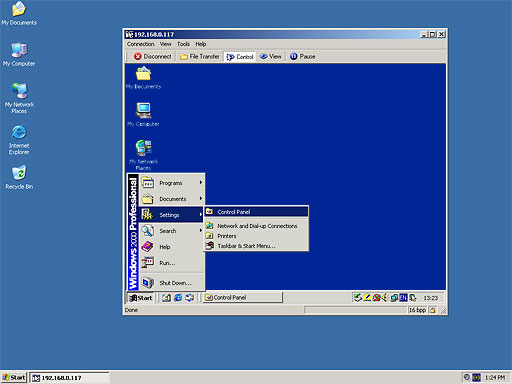Click yellow pencil remote tray icon

tap(367, 297)
